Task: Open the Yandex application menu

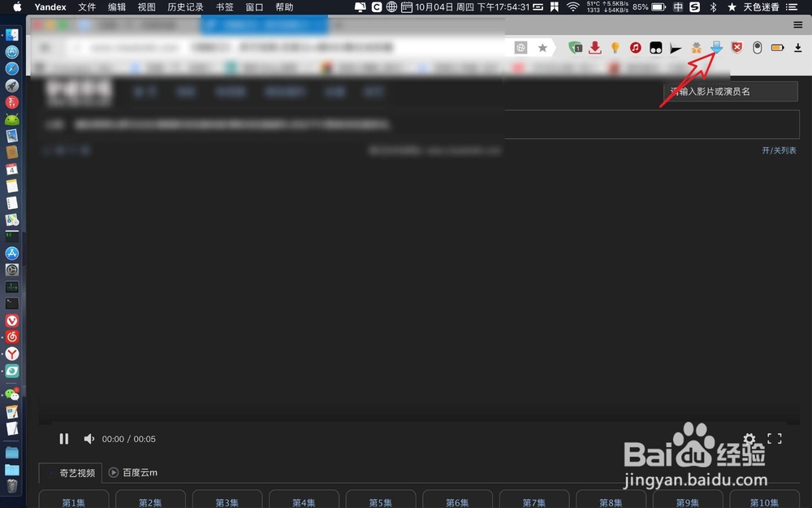Action: pyautogui.click(x=50, y=7)
